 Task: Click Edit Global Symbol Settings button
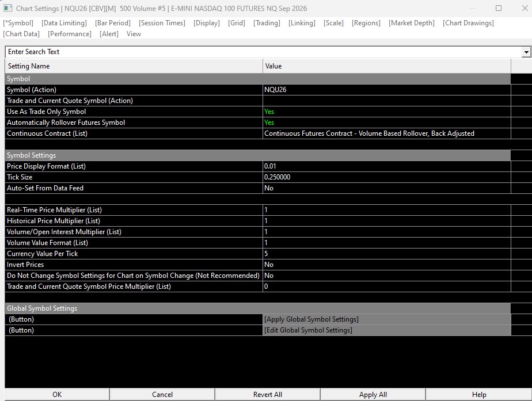387,330
